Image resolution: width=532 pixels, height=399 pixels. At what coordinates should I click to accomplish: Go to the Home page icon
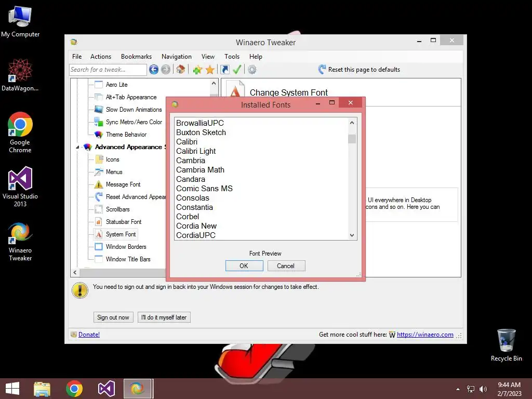[x=180, y=70]
